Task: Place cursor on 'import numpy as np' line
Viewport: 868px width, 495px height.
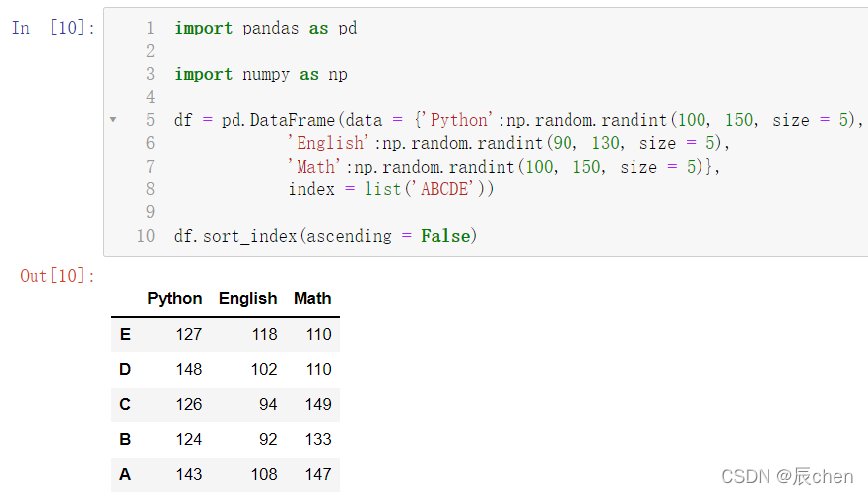Action: coord(261,74)
